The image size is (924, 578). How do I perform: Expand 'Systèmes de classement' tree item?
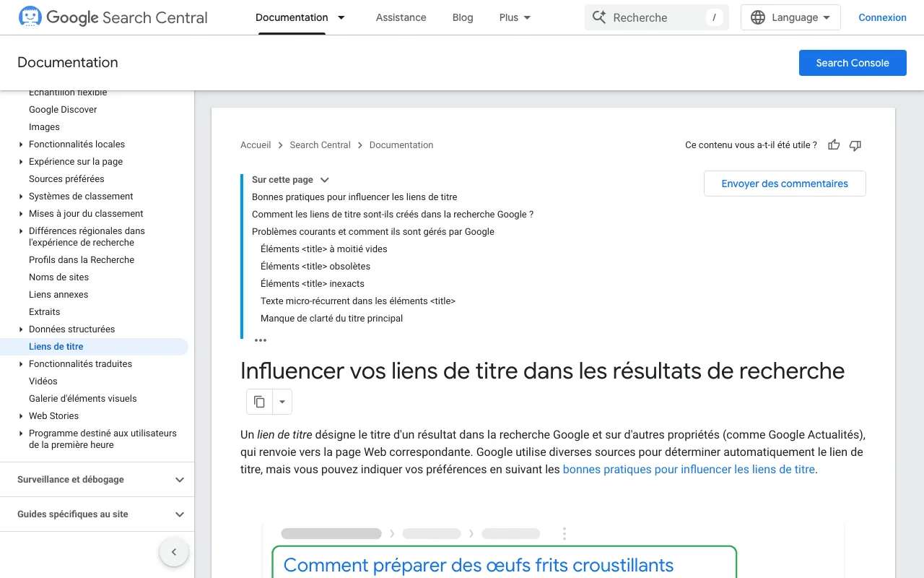click(x=21, y=197)
